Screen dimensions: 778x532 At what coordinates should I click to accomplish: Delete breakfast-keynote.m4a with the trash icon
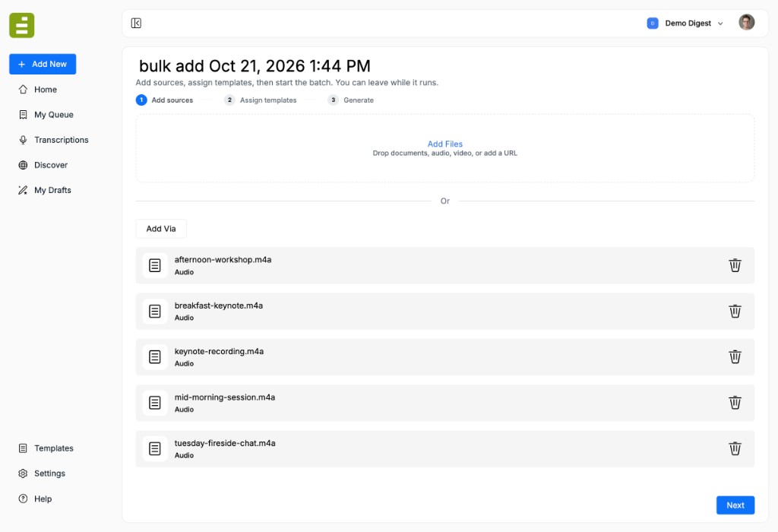(x=735, y=311)
